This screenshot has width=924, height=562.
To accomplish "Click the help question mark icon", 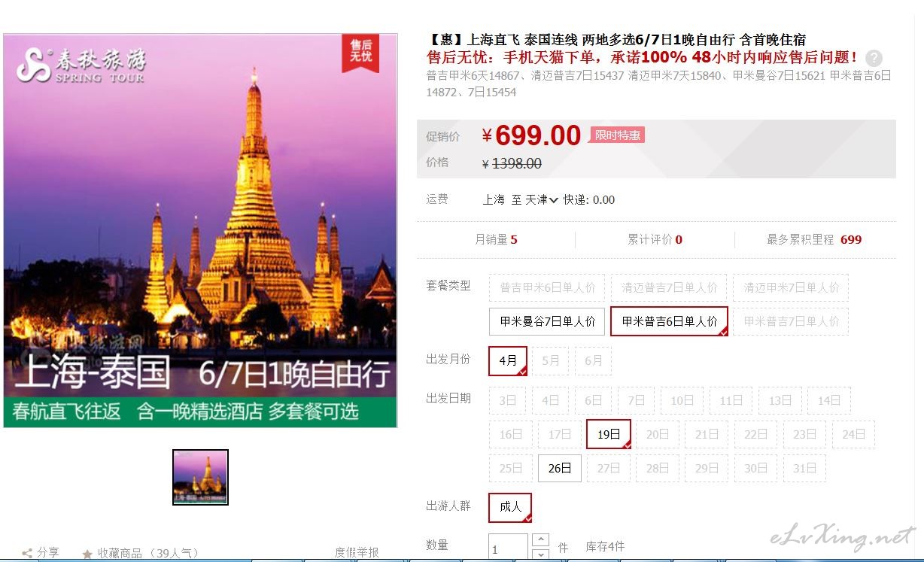I will pyautogui.click(x=874, y=58).
